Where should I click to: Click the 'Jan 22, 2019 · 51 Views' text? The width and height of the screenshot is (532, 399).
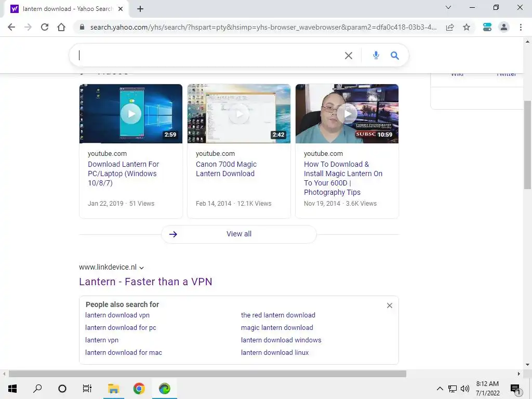[121, 204]
